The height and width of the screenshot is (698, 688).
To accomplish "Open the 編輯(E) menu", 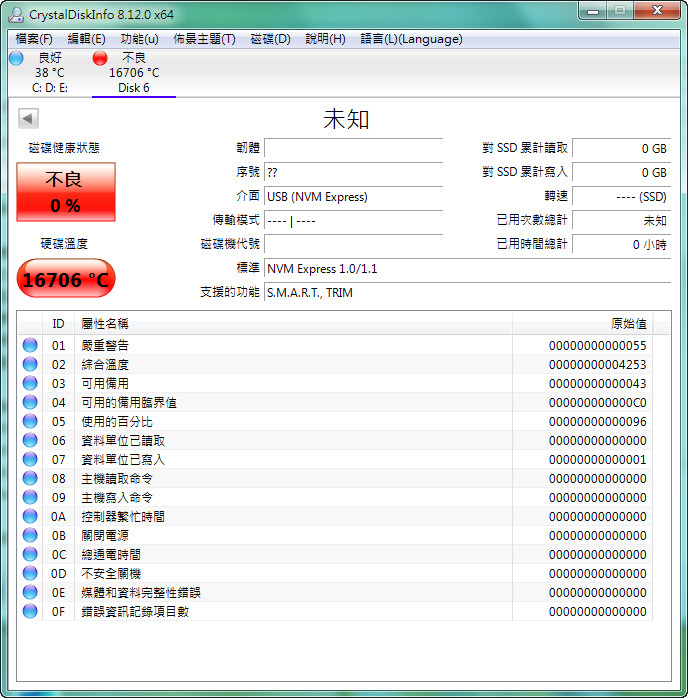I will 86,39.
